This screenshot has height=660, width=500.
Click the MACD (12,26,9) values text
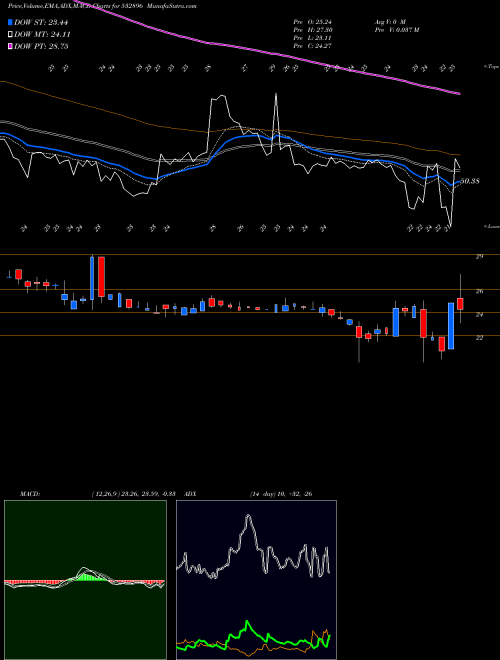tap(133, 494)
